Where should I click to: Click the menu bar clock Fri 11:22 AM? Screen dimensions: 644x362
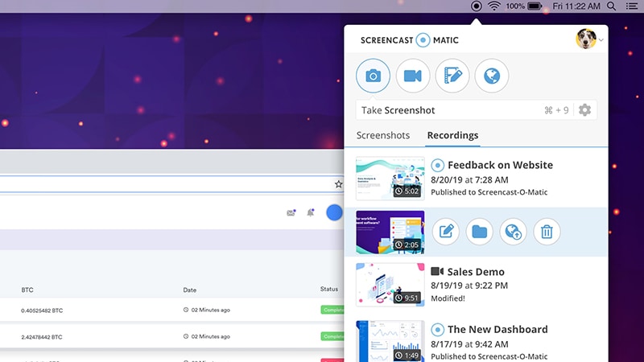576,6
